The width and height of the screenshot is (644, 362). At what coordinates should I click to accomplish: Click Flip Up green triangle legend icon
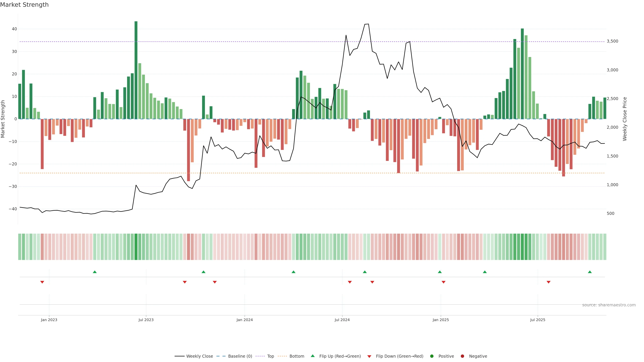(x=312, y=356)
